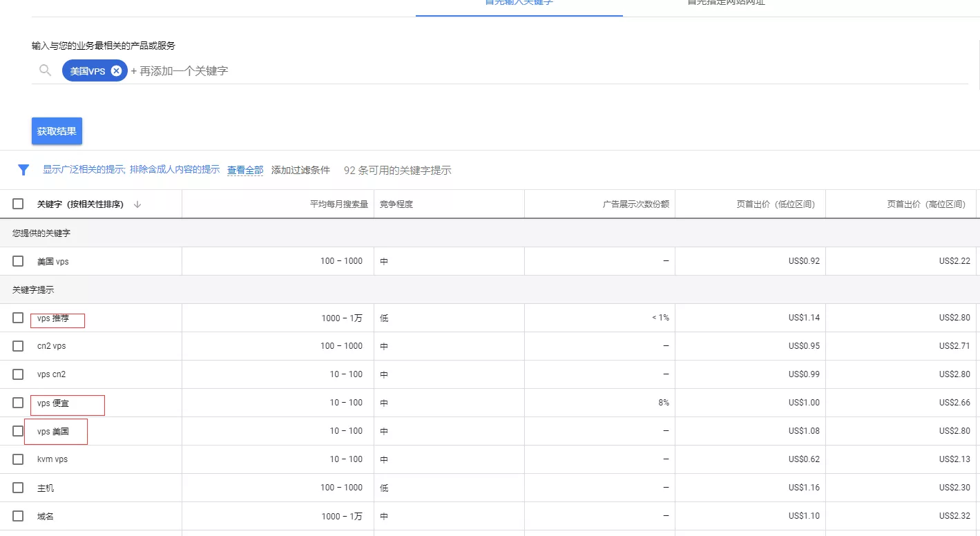Click US$2.71 bid in cn2 vps row

(x=954, y=346)
